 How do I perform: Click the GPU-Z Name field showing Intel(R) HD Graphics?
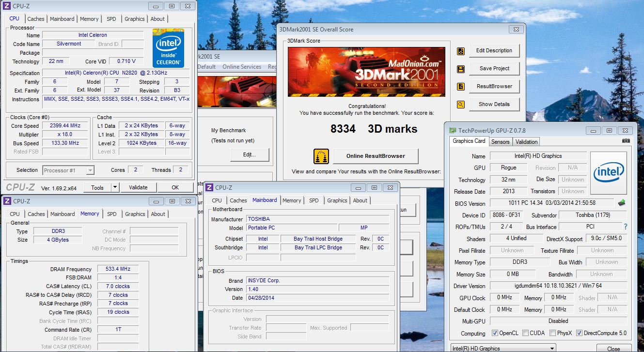(x=538, y=156)
